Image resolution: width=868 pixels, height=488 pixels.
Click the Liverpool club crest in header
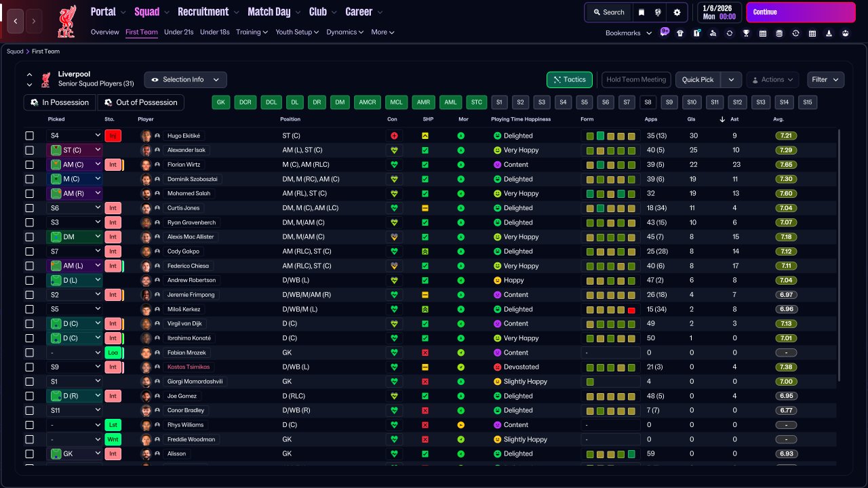pyautogui.click(x=67, y=20)
